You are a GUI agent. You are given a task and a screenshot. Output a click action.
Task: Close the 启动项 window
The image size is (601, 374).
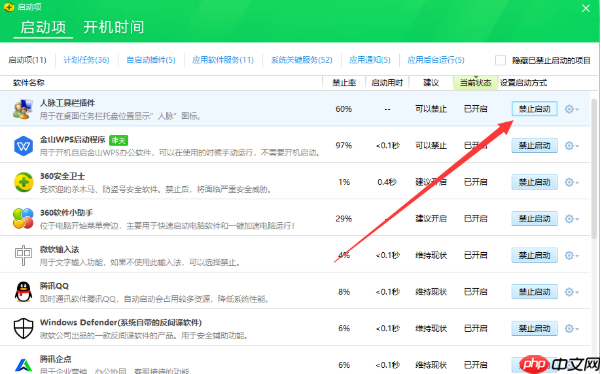[586, 8]
